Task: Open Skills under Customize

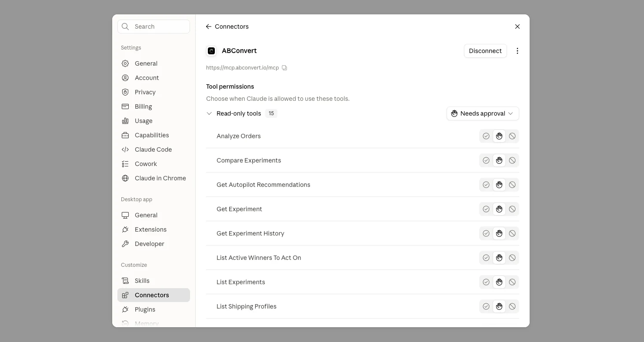Action: click(153, 281)
